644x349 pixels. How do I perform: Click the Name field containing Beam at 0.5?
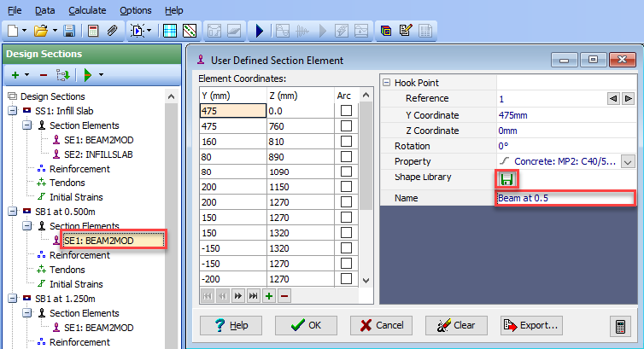point(565,198)
